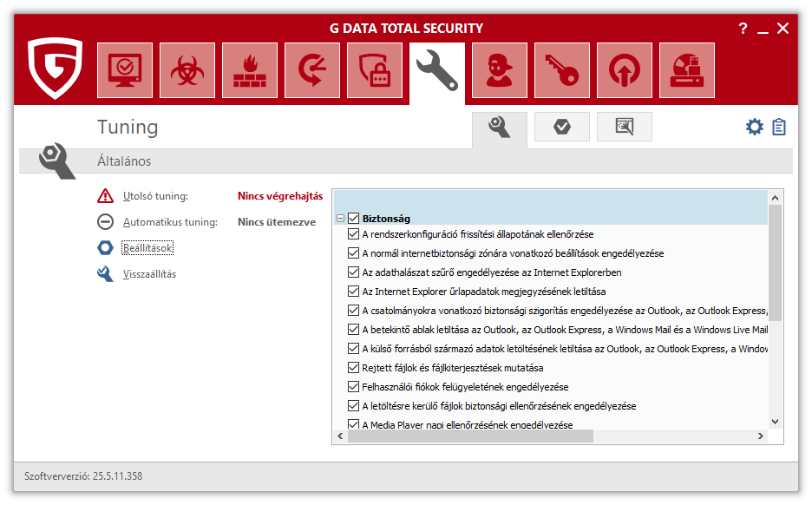Click the G DATA shield logo
The height and width of the screenshot is (505, 812).
coord(56,68)
